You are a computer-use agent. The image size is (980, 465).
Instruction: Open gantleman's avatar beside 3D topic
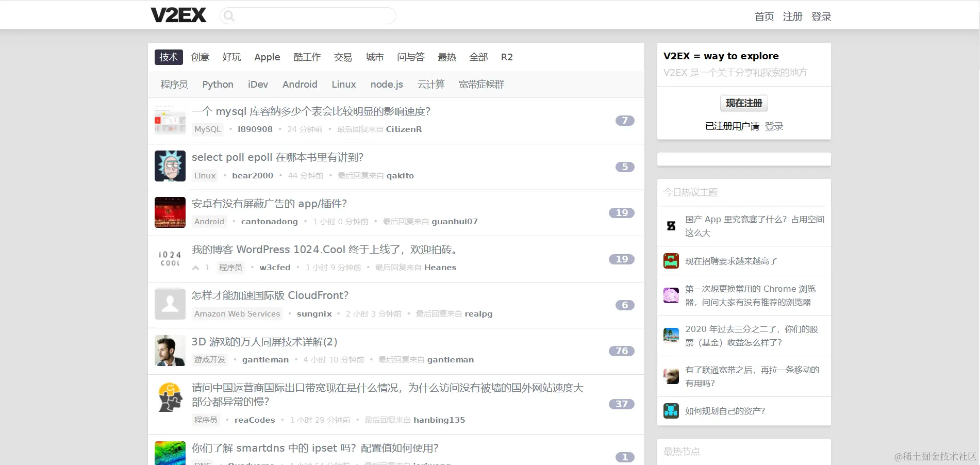(x=170, y=351)
